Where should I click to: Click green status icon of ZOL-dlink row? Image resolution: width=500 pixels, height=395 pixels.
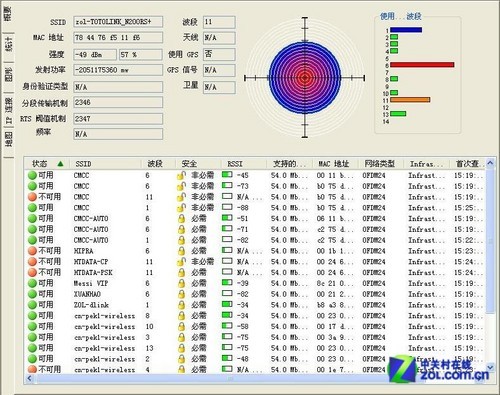pos(32,305)
